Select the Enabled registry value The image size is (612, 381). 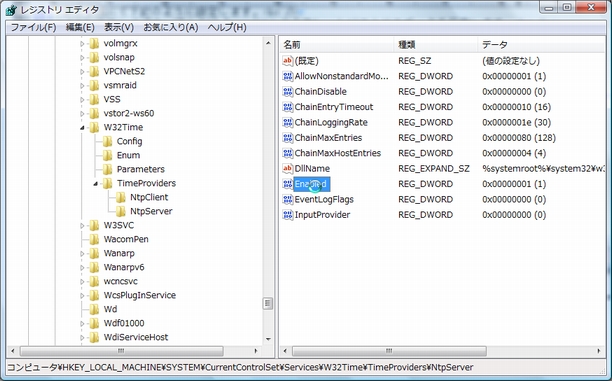[311, 184]
